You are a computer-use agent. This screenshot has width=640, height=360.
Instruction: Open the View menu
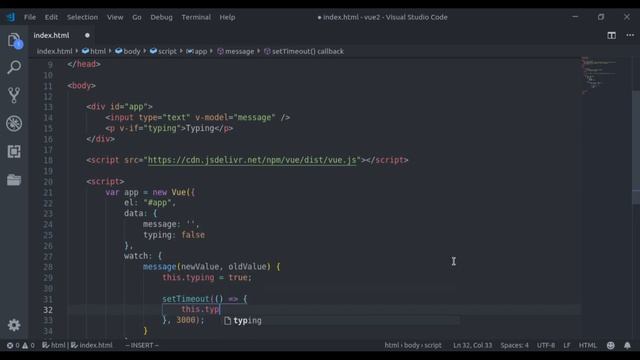click(x=115, y=17)
